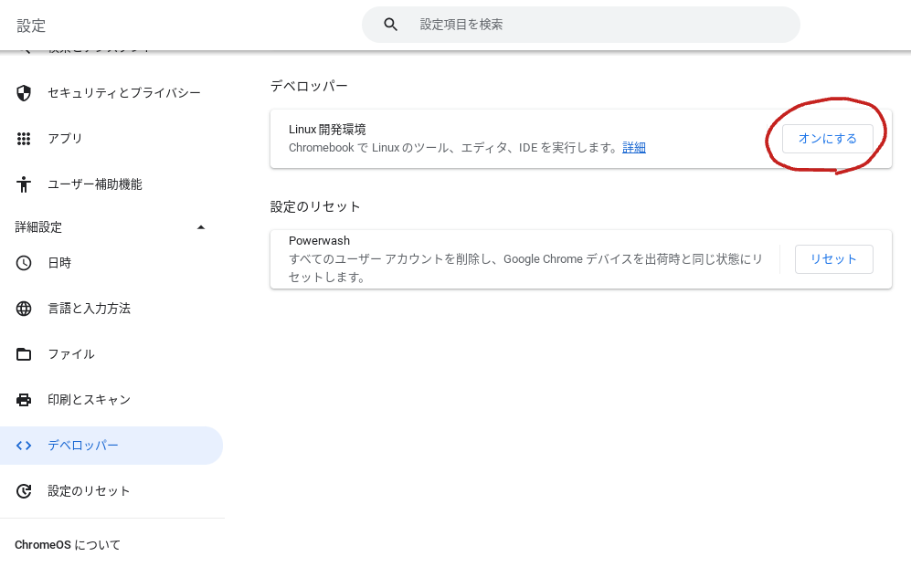Click the reset icon next to 設定のリセット
This screenshot has height=588, width=911.
click(x=23, y=490)
